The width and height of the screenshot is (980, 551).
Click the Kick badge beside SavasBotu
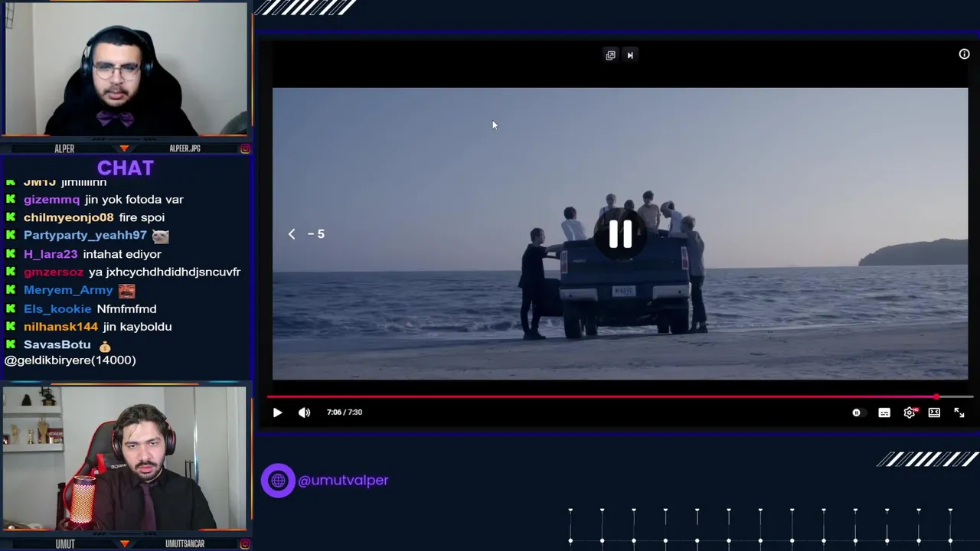[11, 345]
